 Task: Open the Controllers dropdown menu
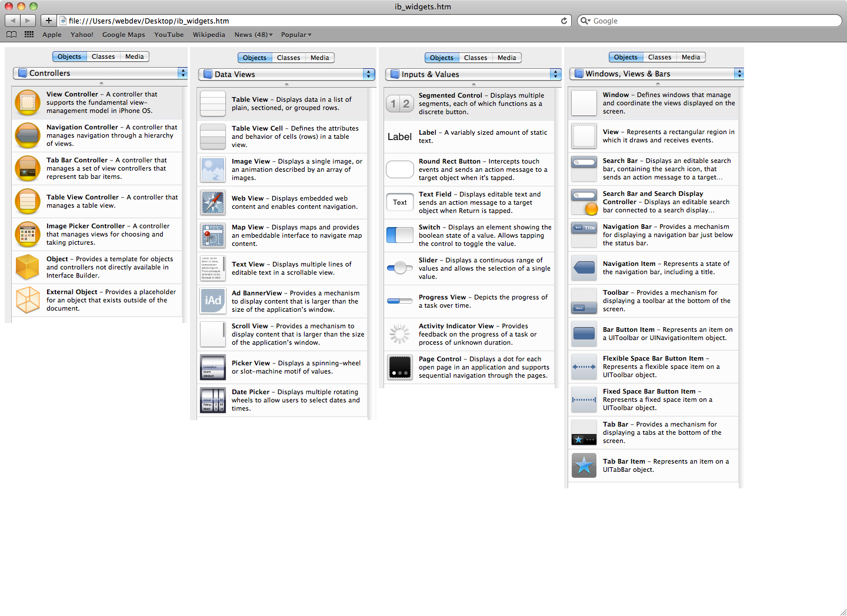[100, 73]
